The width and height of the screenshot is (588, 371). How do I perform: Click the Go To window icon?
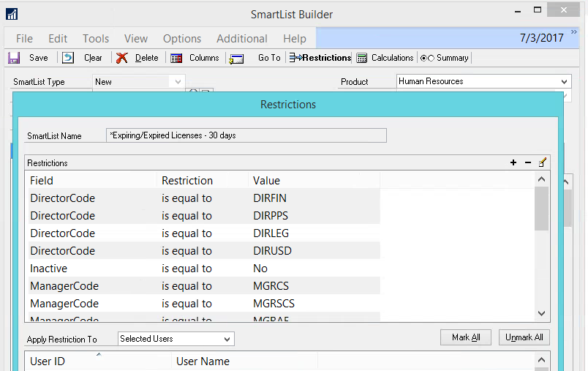click(236, 59)
